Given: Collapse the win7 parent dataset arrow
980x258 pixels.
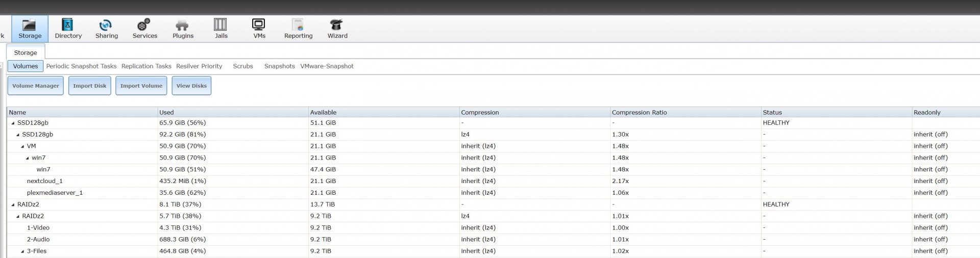Looking at the screenshot, I should [28, 158].
